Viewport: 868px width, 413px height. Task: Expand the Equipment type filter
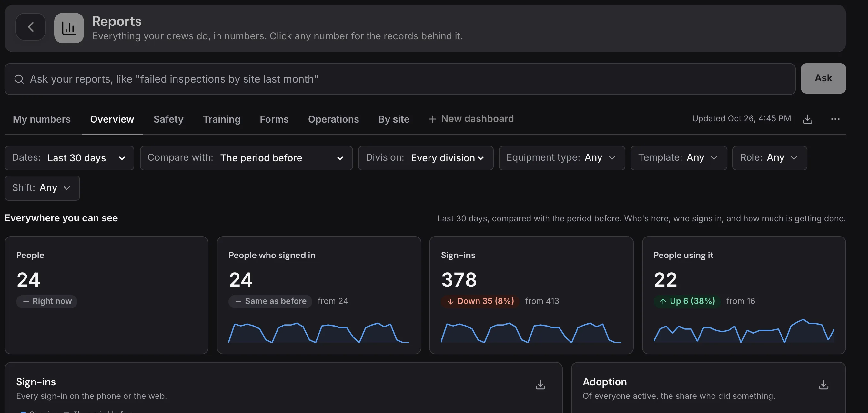[x=562, y=158]
